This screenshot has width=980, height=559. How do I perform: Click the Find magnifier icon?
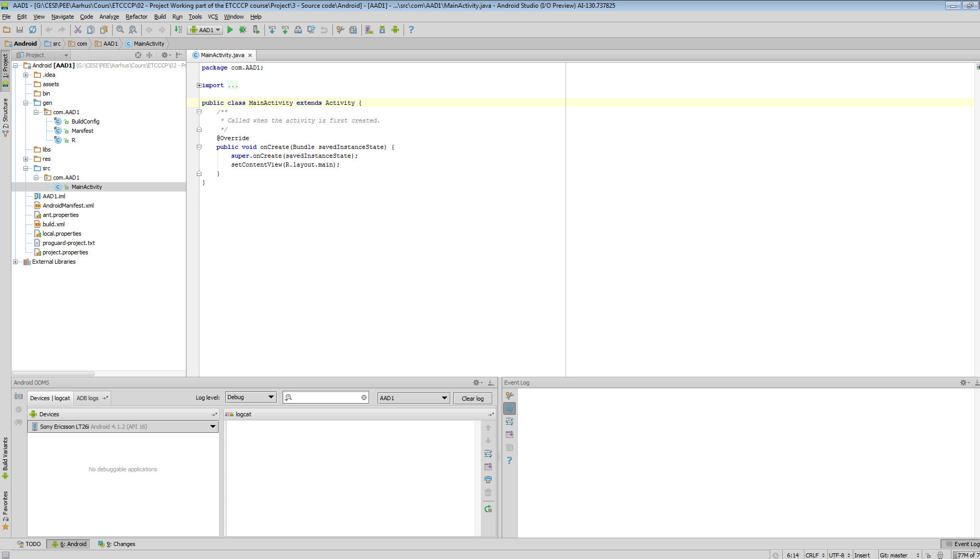coord(120,30)
